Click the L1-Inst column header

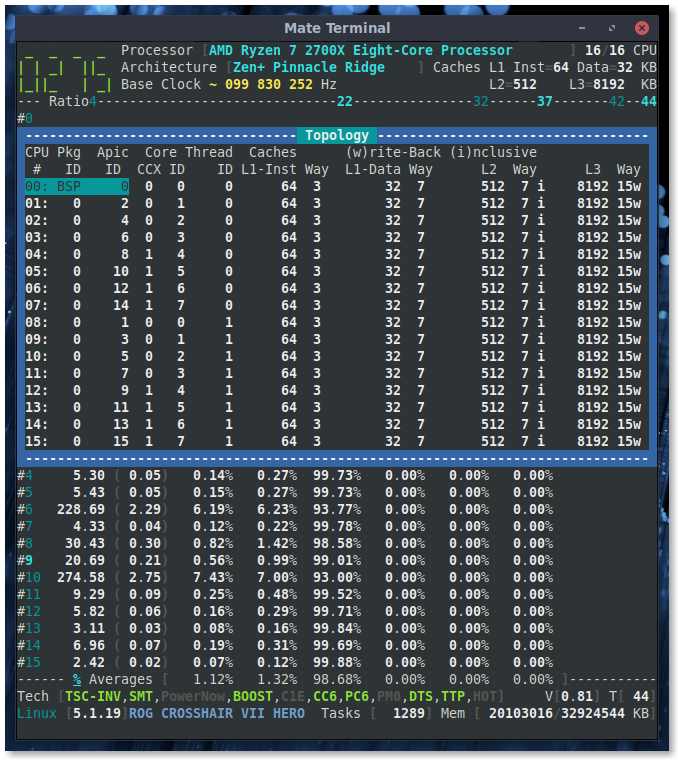point(268,169)
